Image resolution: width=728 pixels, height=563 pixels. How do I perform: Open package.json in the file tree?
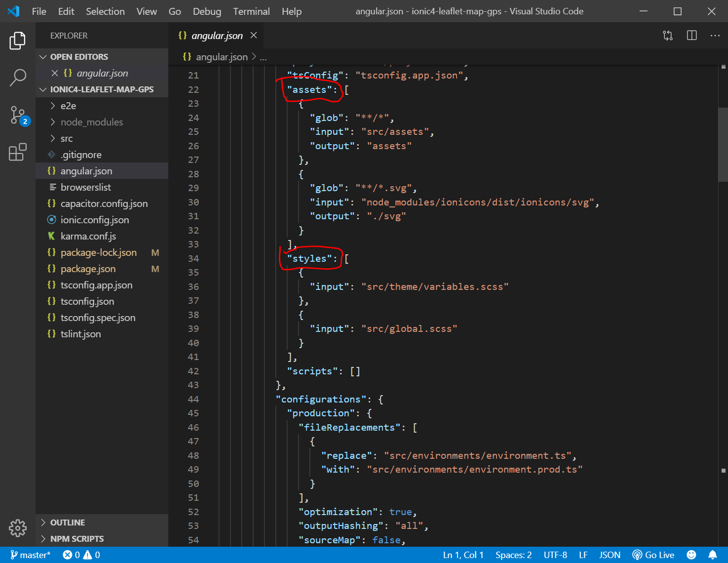(88, 269)
